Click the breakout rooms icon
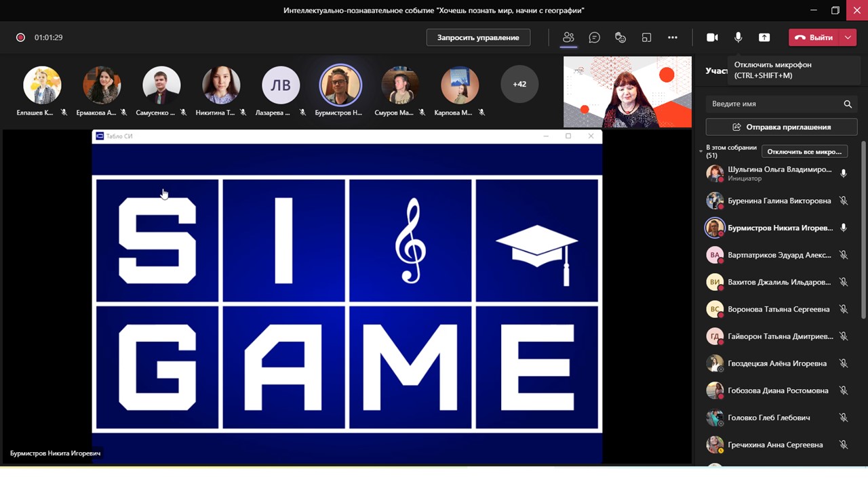Screen dimensions: 868x488 coord(646,37)
